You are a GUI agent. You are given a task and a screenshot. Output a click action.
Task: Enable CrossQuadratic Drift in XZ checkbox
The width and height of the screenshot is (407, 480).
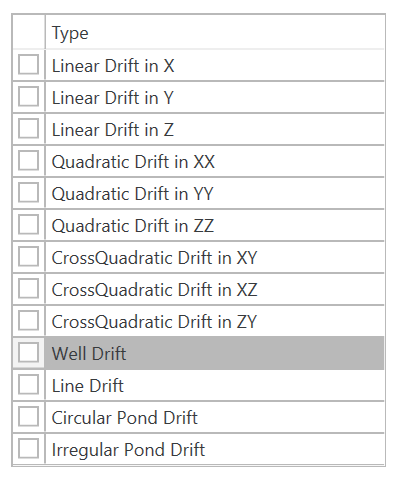(28, 289)
